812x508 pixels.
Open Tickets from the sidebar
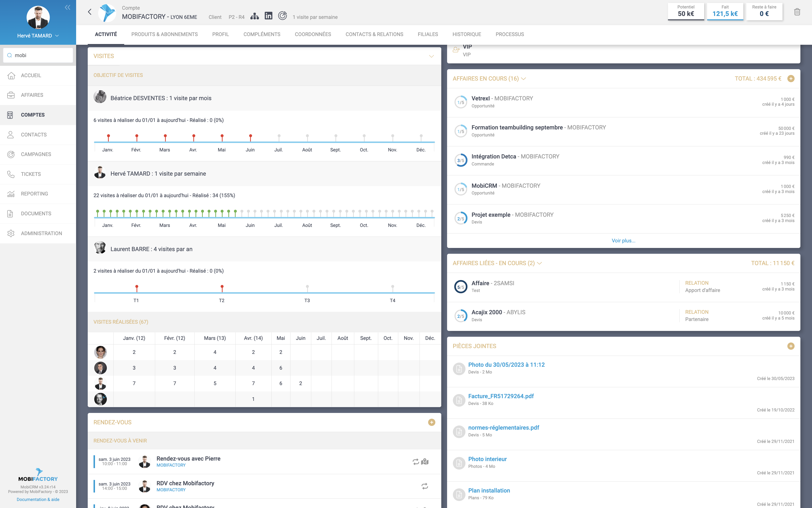click(x=38, y=174)
